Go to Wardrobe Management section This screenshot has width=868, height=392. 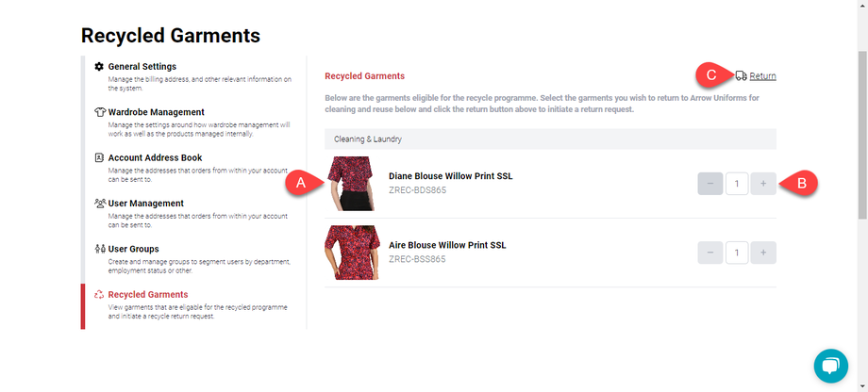156,112
